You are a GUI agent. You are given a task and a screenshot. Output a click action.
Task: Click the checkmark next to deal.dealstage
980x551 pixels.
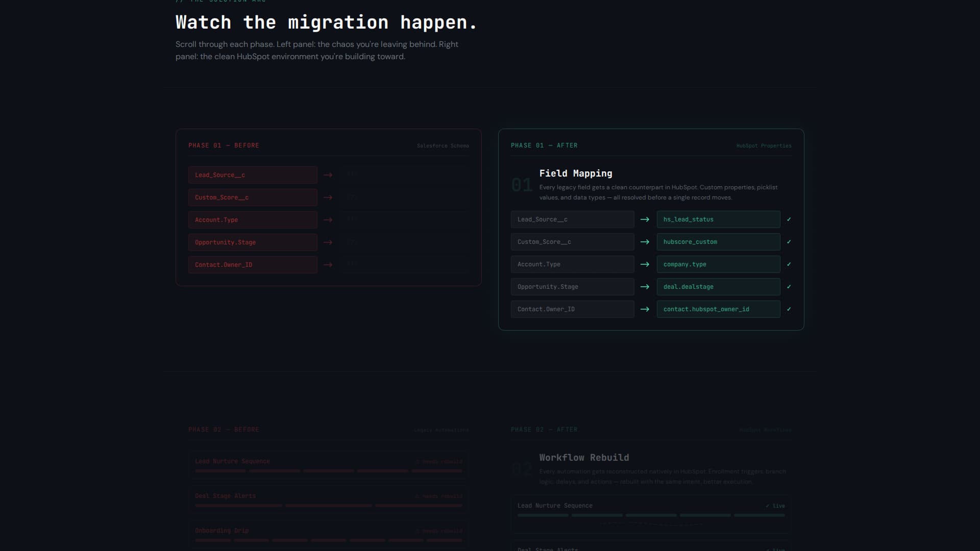pyautogui.click(x=789, y=287)
